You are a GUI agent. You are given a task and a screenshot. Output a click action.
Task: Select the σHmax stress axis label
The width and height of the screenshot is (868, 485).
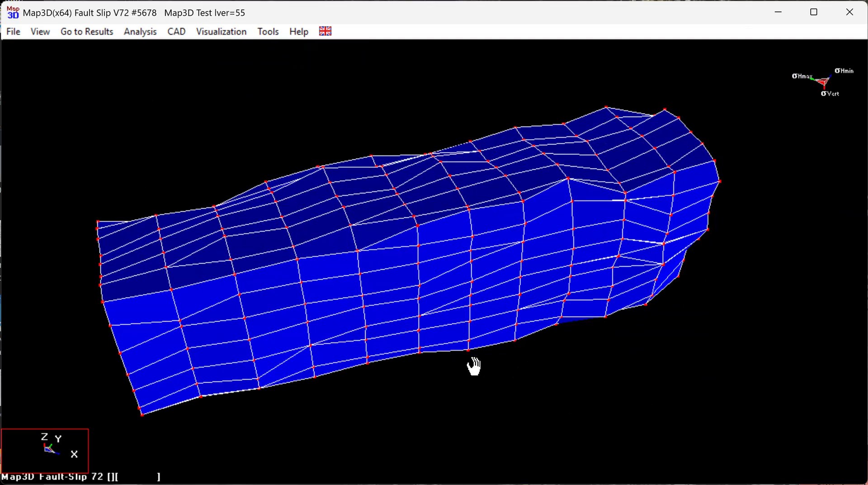tap(802, 76)
